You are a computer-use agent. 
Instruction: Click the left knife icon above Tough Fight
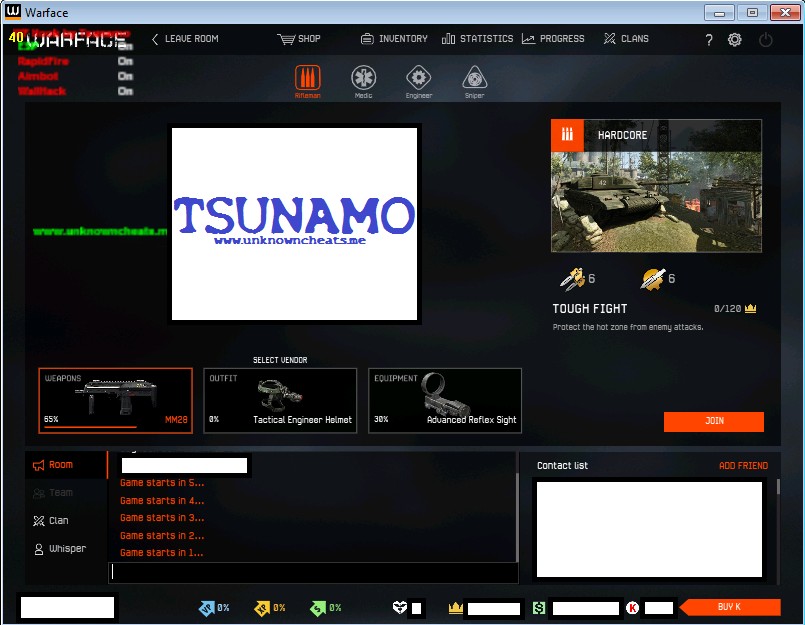coord(572,279)
